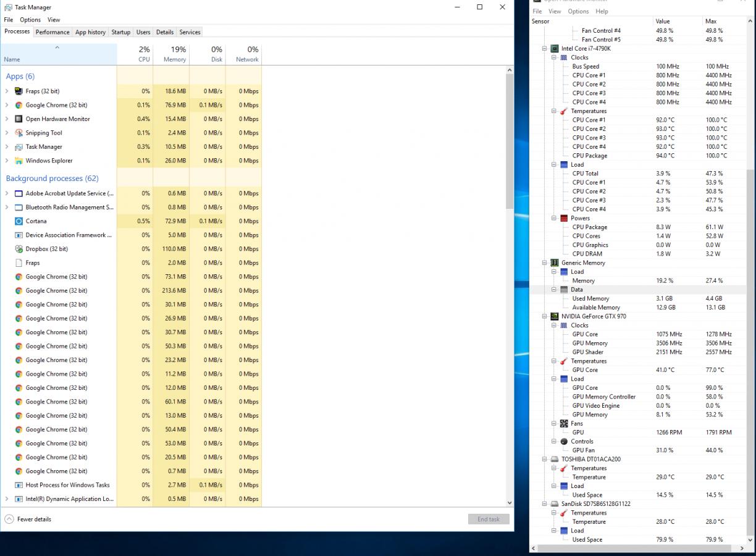Collapse the Clocks section under Intel CPU
756x556 pixels.
click(553, 57)
